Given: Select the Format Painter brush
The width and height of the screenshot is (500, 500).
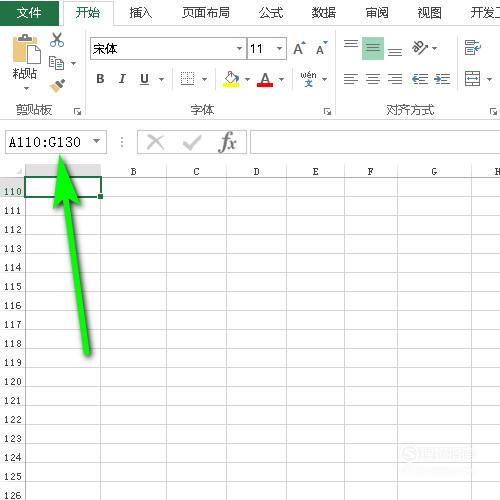Looking at the screenshot, I should (x=57, y=86).
